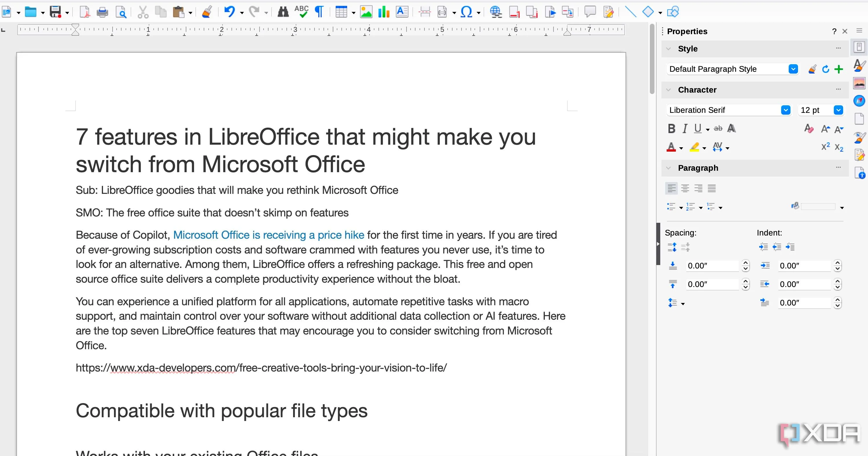Click the Print icon

click(x=102, y=12)
